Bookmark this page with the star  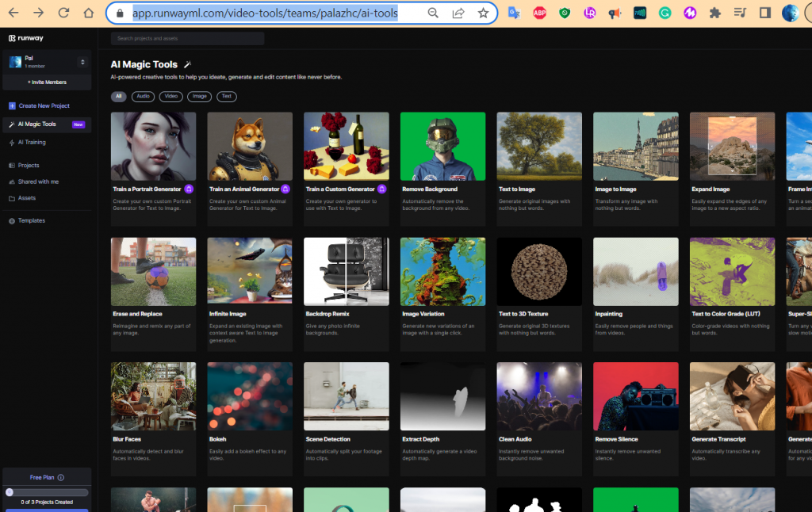(x=483, y=13)
